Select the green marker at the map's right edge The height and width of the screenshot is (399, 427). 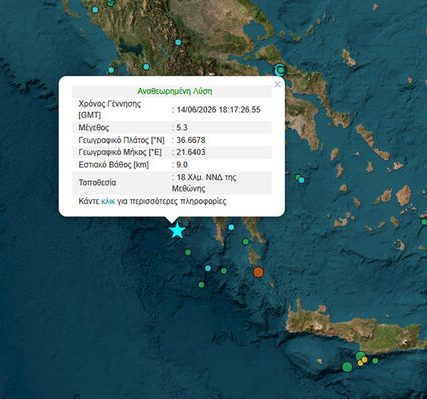424,222
